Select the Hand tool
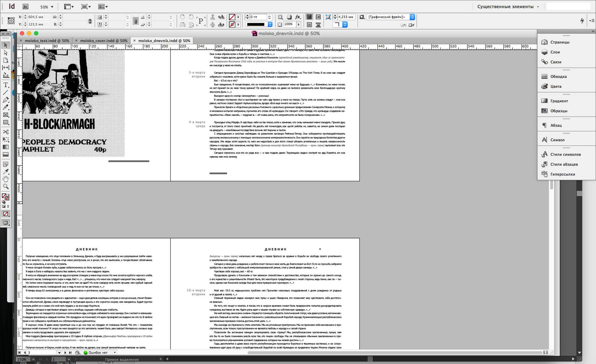 point(6,179)
